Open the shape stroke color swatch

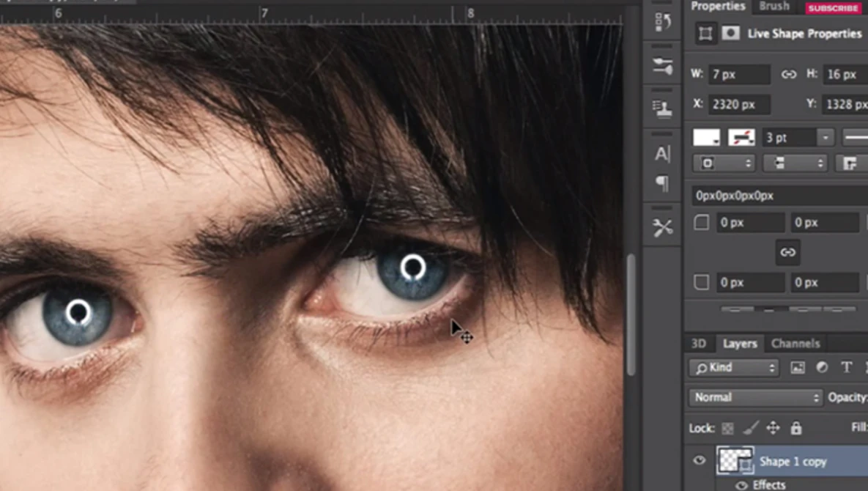(741, 138)
